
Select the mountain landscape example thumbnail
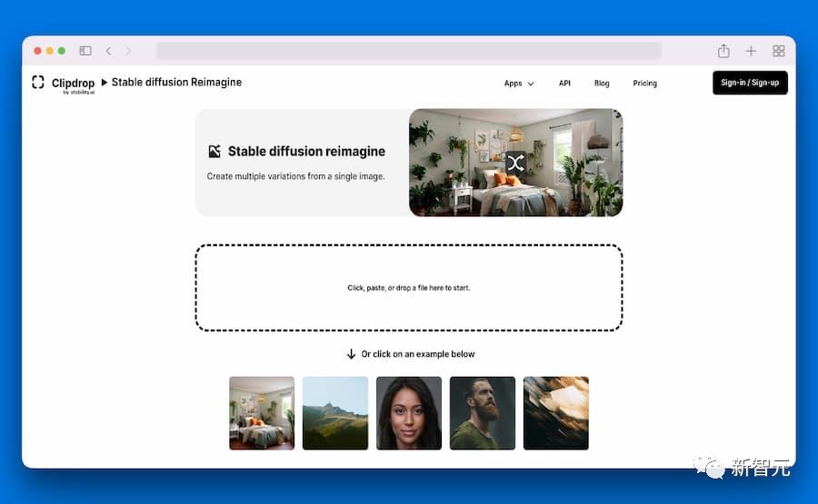tap(335, 413)
